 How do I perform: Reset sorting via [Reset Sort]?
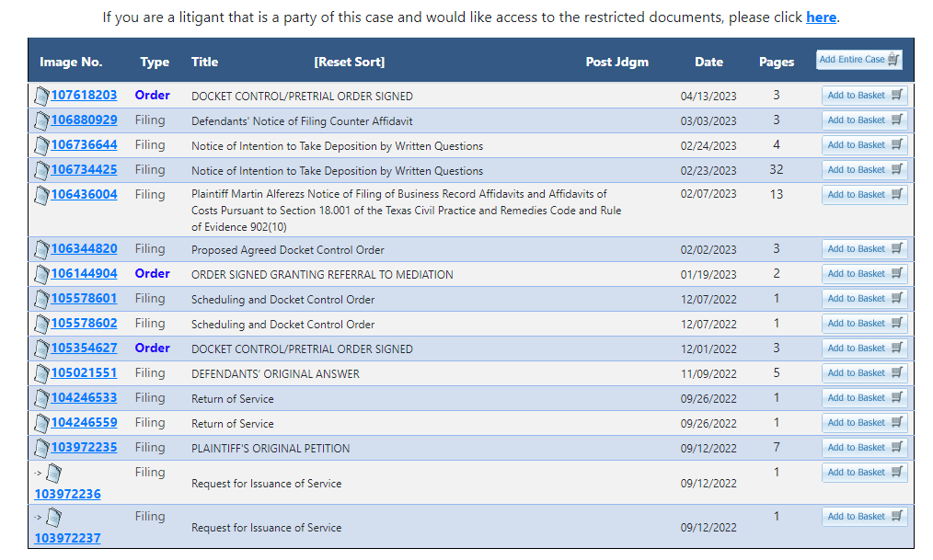[350, 62]
